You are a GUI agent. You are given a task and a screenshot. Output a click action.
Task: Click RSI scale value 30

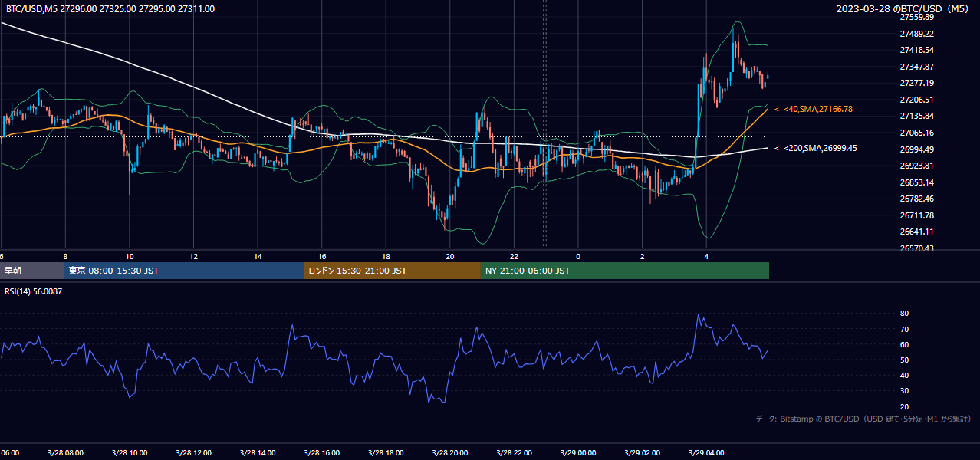pyautogui.click(x=904, y=391)
